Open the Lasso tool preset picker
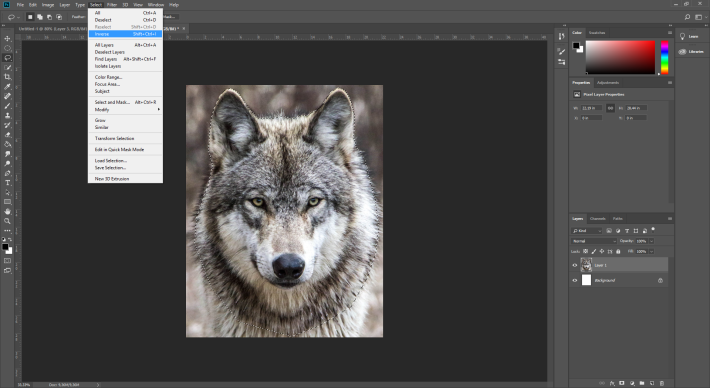 click(13, 17)
